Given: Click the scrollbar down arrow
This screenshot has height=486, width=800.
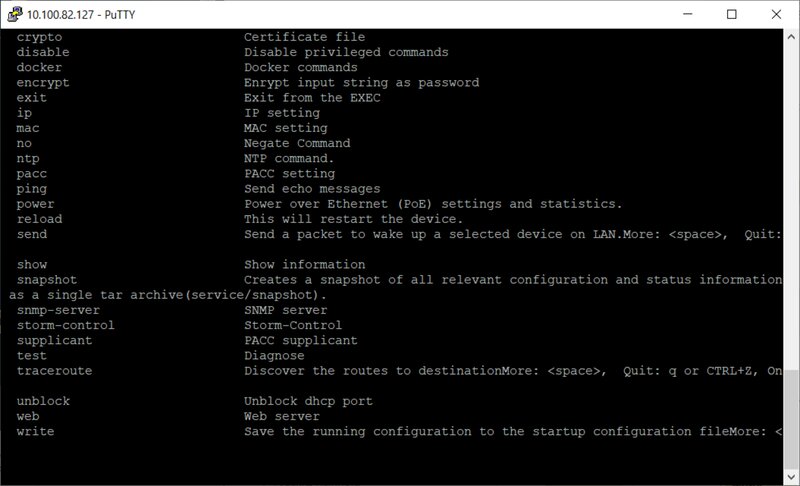Looking at the screenshot, I should click(x=791, y=477).
